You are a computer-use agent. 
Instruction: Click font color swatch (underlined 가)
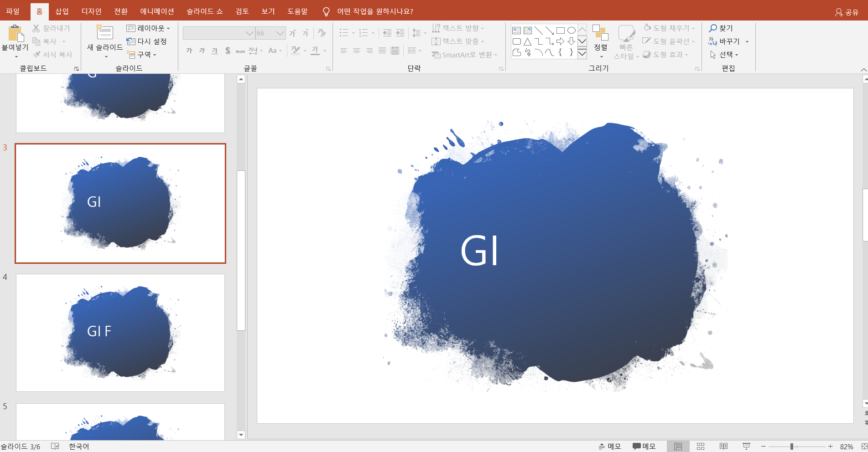pyautogui.click(x=315, y=51)
